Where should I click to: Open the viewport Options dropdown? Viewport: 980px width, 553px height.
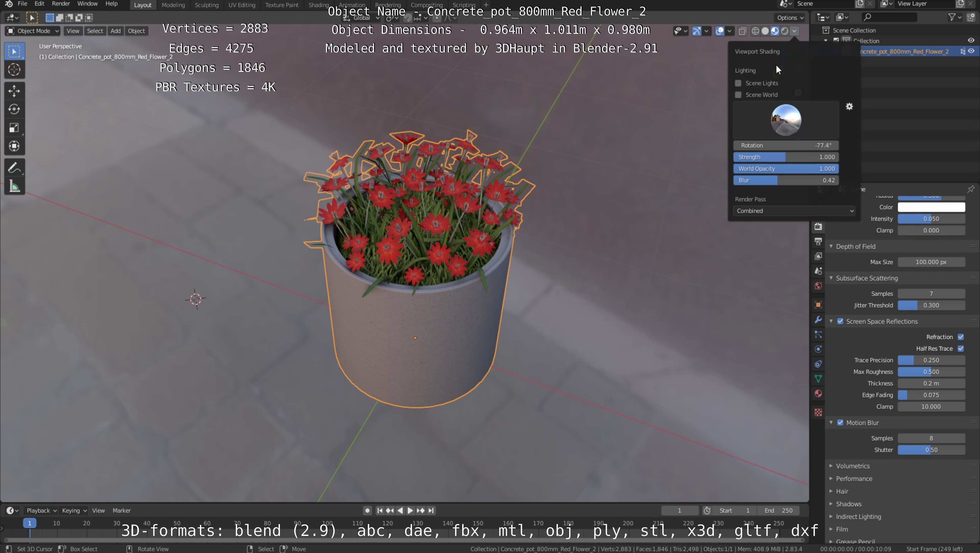pos(790,18)
